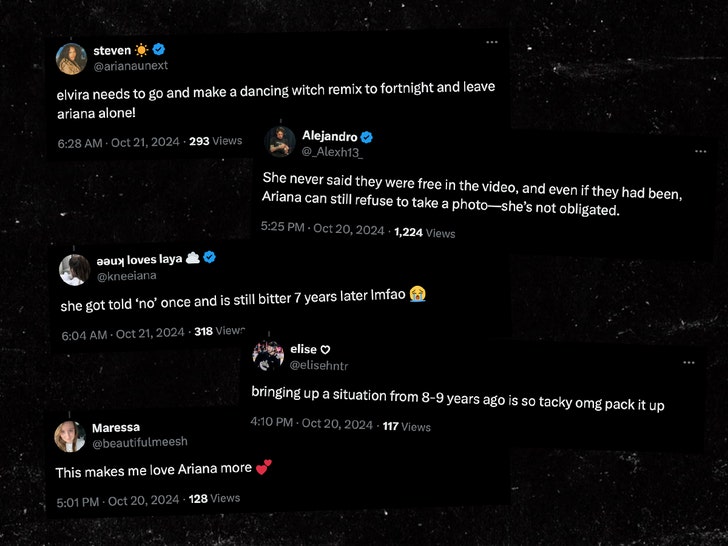The width and height of the screenshot is (728, 546).
Task: Click verified badge beside knee loves laya
Action: [x=210, y=258]
